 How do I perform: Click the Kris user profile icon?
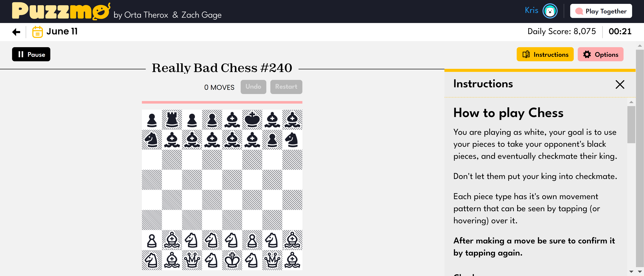[x=550, y=11]
